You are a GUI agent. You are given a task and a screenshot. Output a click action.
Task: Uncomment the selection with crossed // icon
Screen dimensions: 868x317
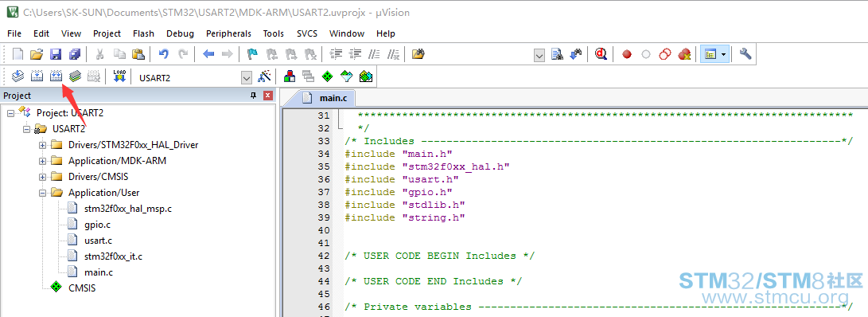click(x=394, y=54)
